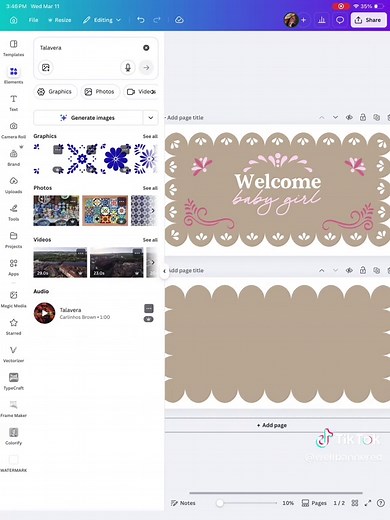Image resolution: width=390 pixels, height=520 pixels.
Task: Select the 29.0s video thumbnail
Action: 60,262
